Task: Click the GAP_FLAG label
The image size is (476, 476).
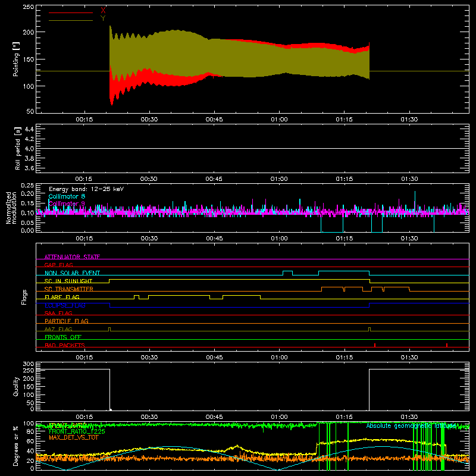Action: [58, 265]
